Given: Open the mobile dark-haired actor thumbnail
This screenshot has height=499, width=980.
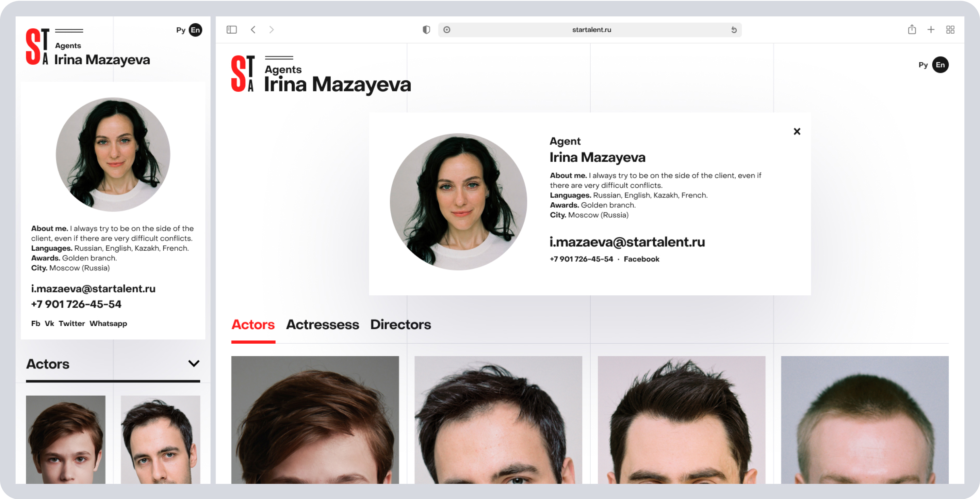Looking at the screenshot, I should [160, 440].
